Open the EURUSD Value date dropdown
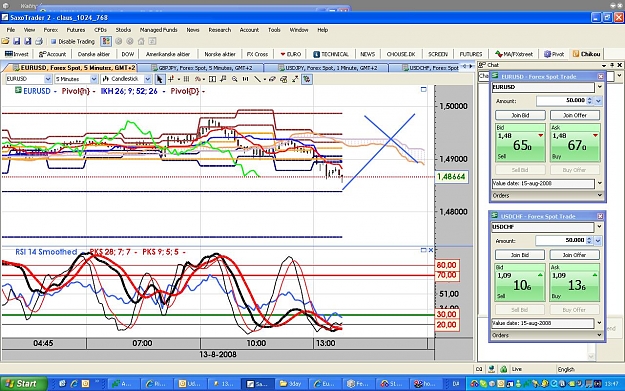Viewport: 625px width, 391px height. [x=599, y=183]
